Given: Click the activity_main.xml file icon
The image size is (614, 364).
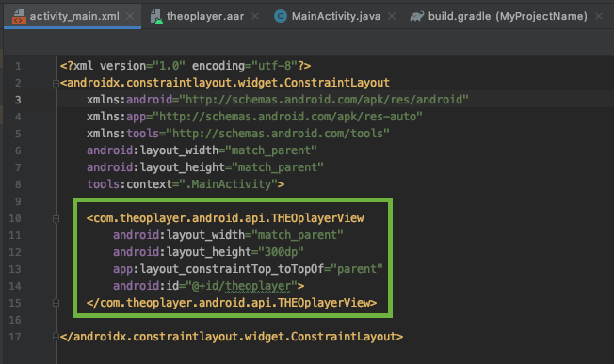Looking at the screenshot, I should coord(19,16).
